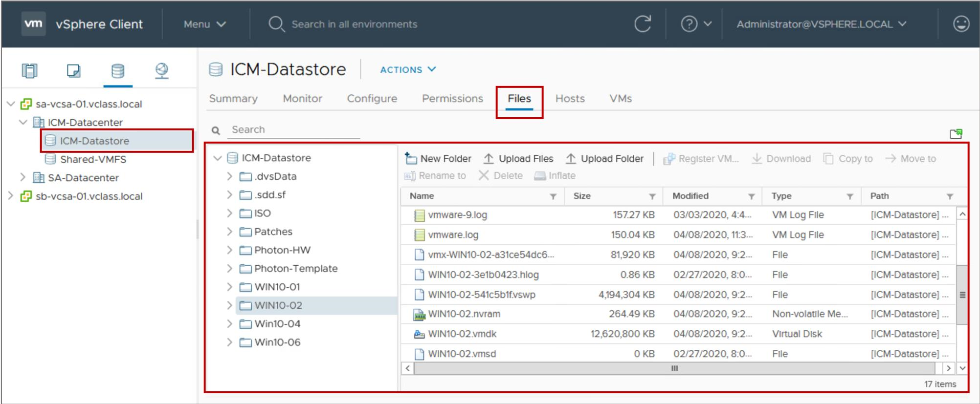980x404 pixels.
Task: Collapse sa-vcsa-01.vclass.local tree node
Action: 11,104
